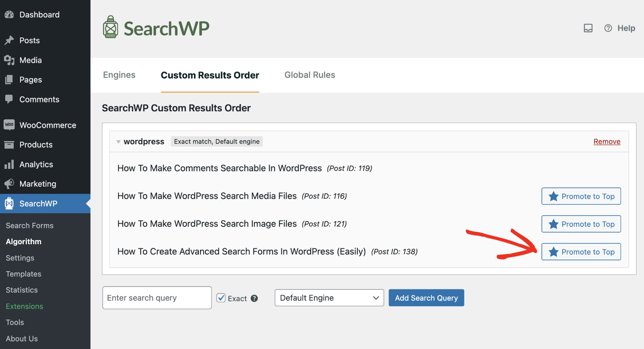Click the SearchWP lantern sidebar icon
The height and width of the screenshot is (349, 644).
click(x=9, y=204)
